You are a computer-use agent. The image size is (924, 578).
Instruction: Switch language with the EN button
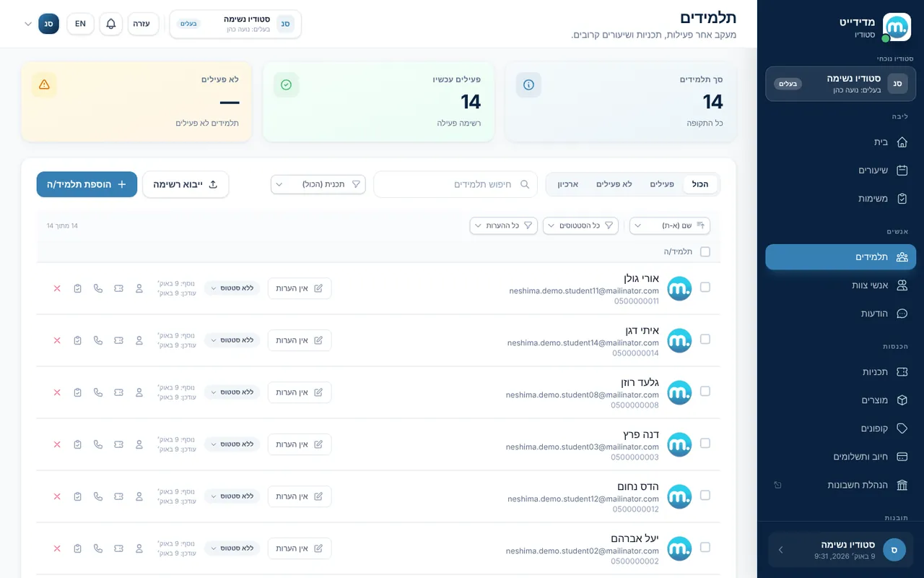point(80,24)
